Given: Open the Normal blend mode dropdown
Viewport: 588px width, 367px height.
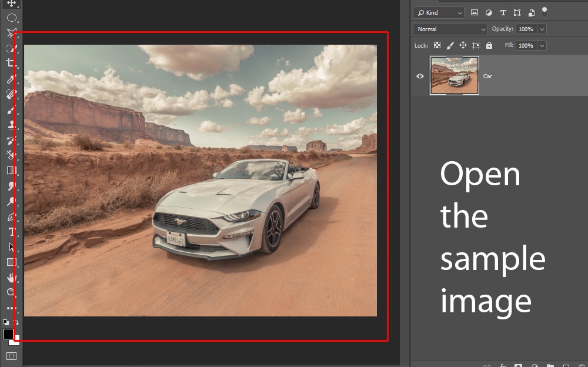Looking at the screenshot, I should pyautogui.click(x=450, y=29).
